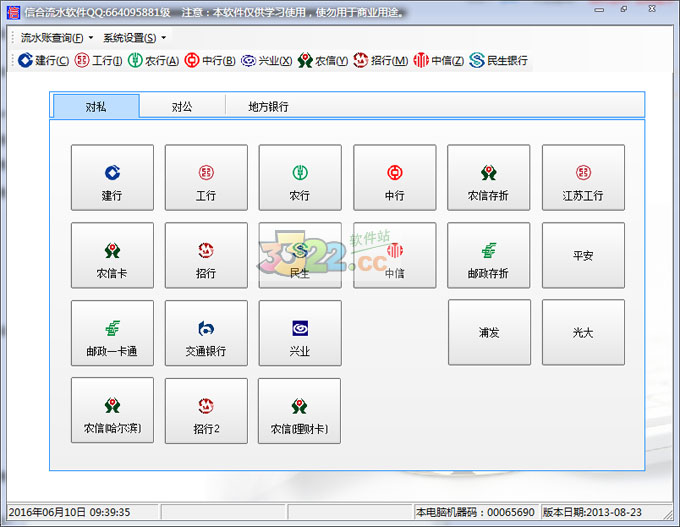The width and height of the screenshot is (680, 527).
Task: Close the application window
Action: [x=652, y=9]
